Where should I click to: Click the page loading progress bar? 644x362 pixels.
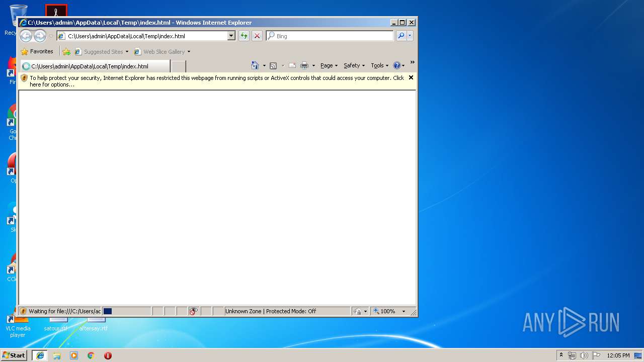pos(126,311)
